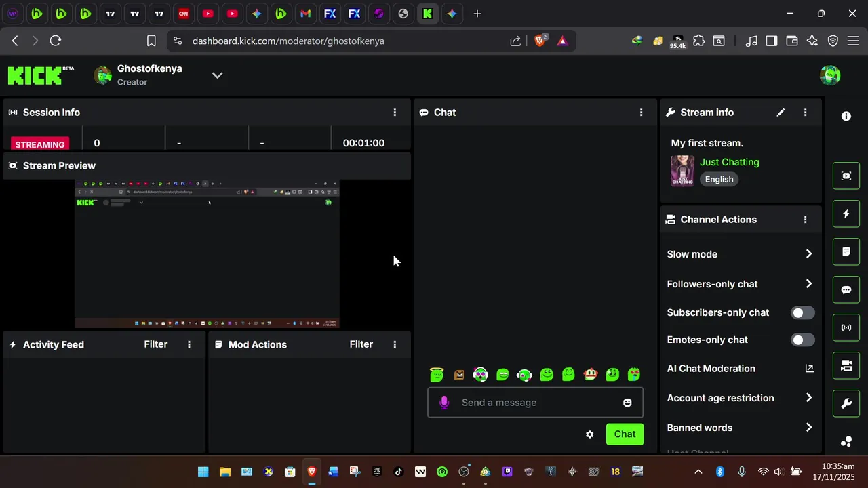The height and width of the screenshot is (488, 868).
Task: Insert the angry brown box emote
Action: click(459, 374)
